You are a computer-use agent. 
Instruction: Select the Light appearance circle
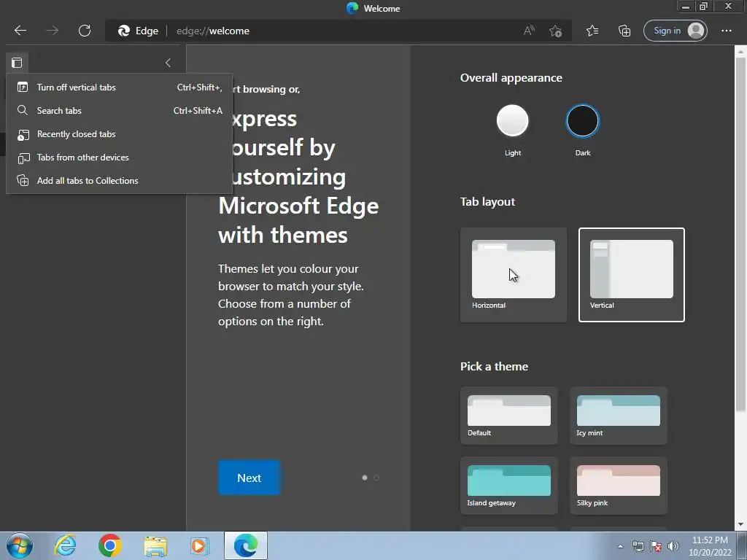pos(513,120)
